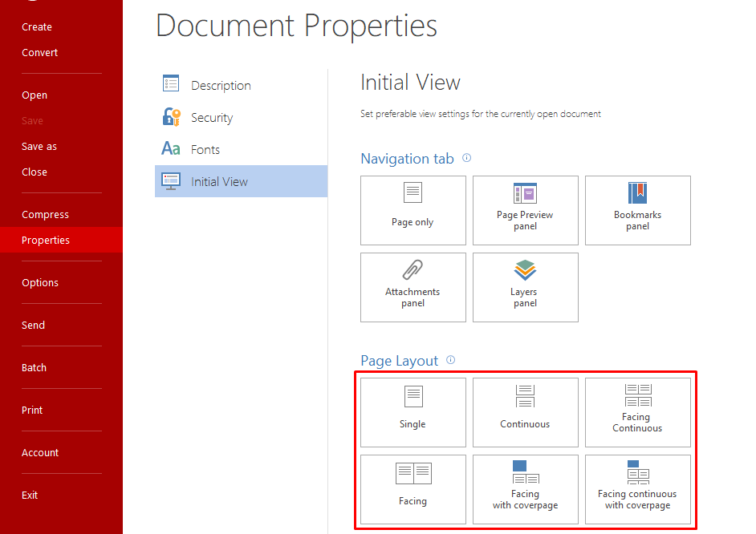The height and width of the screenshot is (534, 756).
Task: Click Save as in the sidebar
Action: click(x=39, y=146)
